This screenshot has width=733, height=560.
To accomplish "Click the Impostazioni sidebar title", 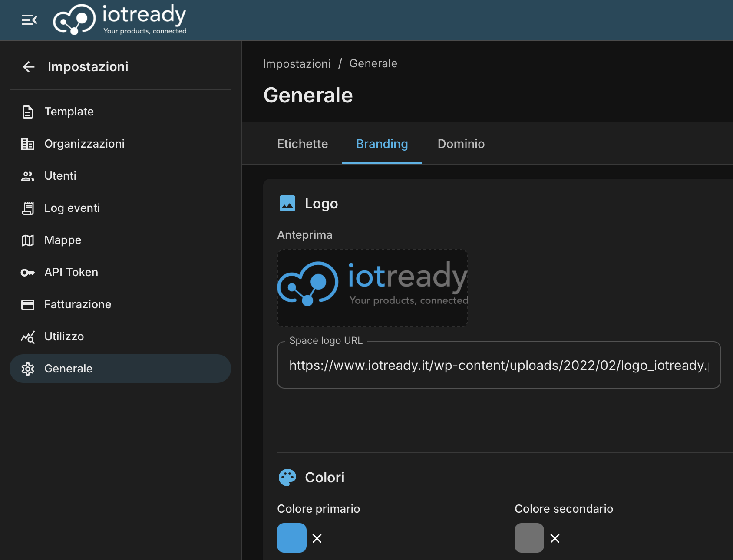I will pos(88,67).
